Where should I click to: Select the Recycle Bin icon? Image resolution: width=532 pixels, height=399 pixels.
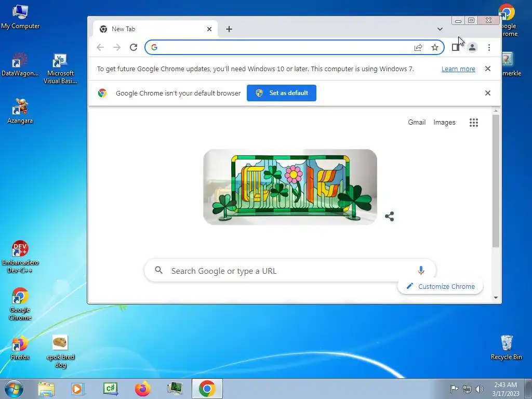point(506,348)
